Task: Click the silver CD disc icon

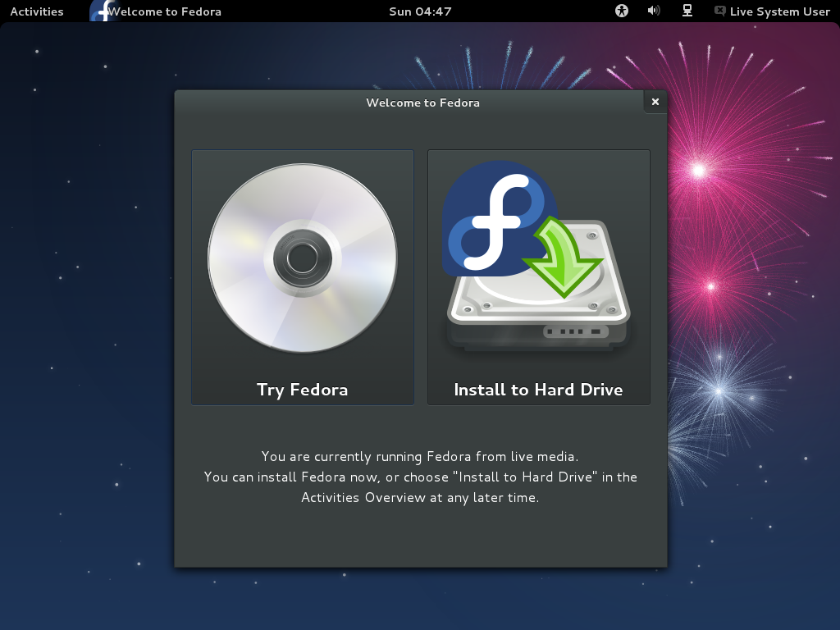Action: (x=303, y=258)
